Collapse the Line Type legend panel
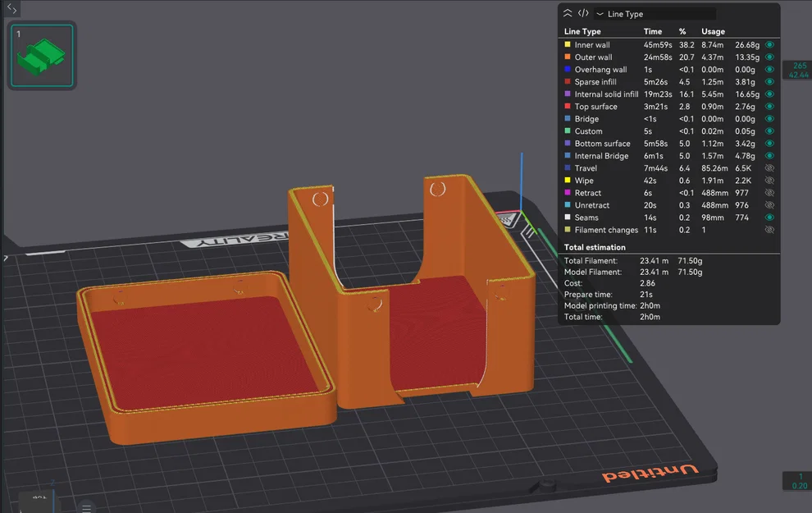This screenshot has height=513, width=812. tap(568, 13)
